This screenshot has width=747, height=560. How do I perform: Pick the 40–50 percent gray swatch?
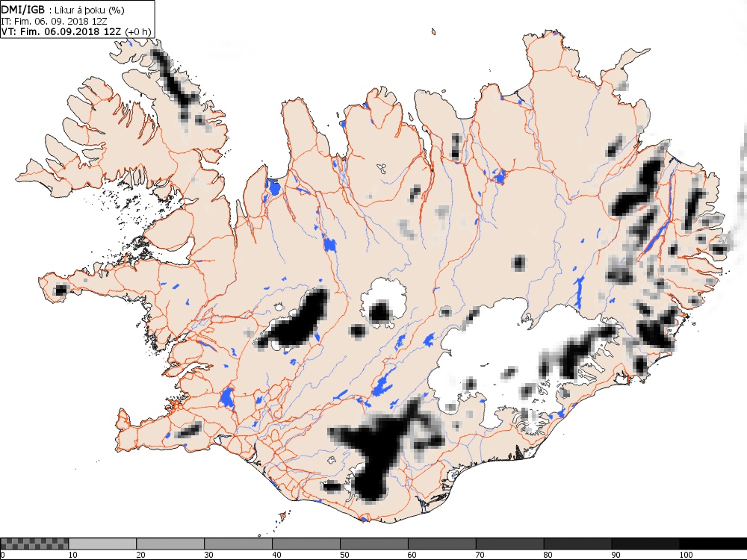(306, 544)
